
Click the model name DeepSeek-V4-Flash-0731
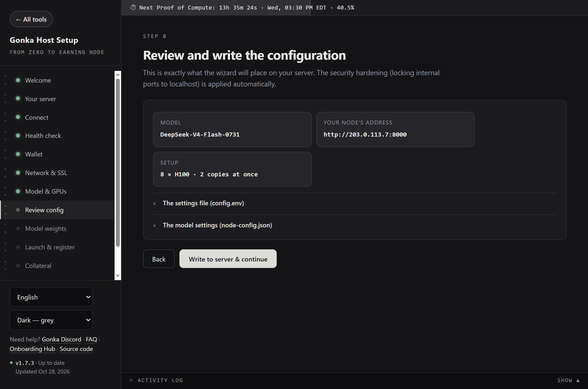coord(200,134)
